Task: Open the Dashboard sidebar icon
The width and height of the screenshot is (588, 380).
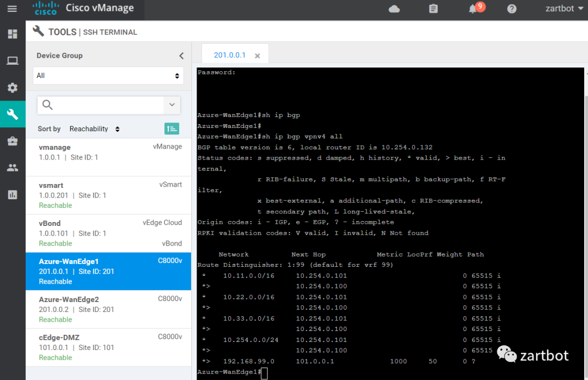Action: [x=13, y=34]
